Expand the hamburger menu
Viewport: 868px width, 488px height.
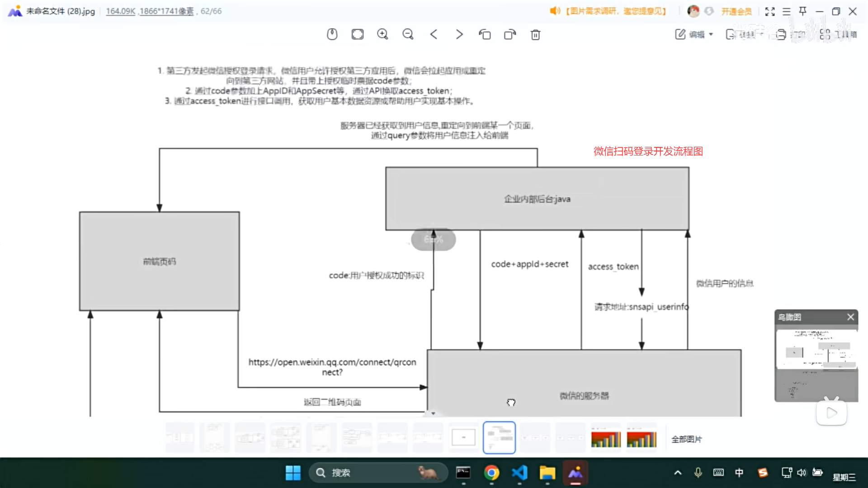[786, 11]
